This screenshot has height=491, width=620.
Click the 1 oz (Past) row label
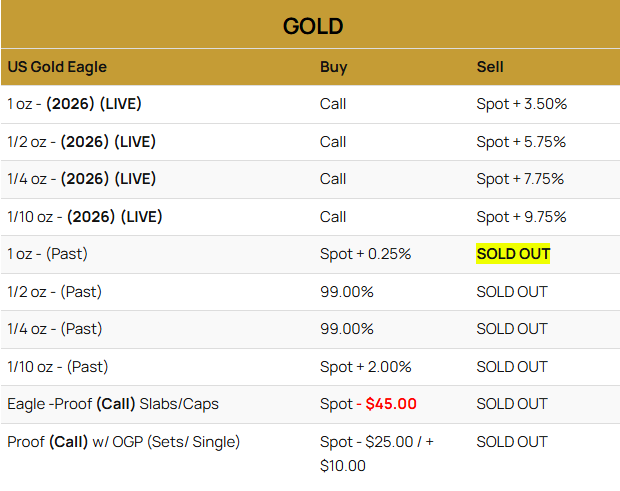point(48,254)
